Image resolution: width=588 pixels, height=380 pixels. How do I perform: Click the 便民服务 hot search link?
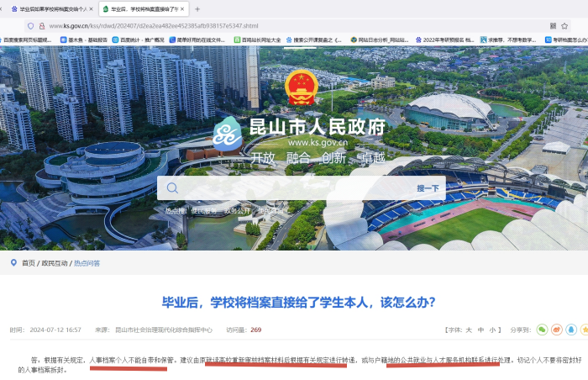point(204,211)
